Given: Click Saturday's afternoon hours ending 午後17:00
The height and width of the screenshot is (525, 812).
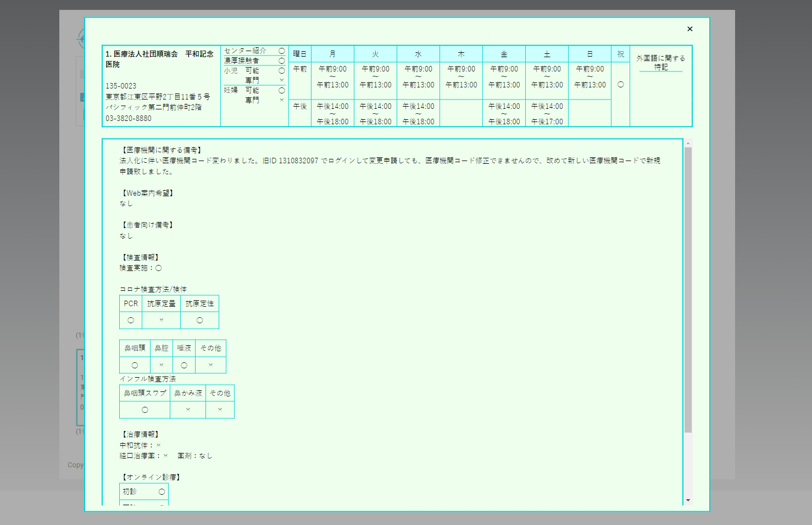Looking at the screenshot, I should [x=547, y=114].
